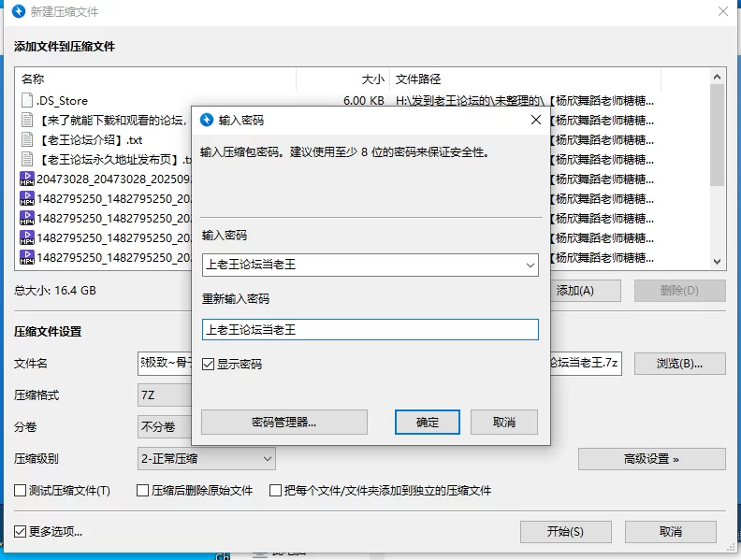This screenshot has height=560, width=741.
Task: Open the 压缩格式 7Z dropdown
Action: pyautogui.click(x=165, y=395)
